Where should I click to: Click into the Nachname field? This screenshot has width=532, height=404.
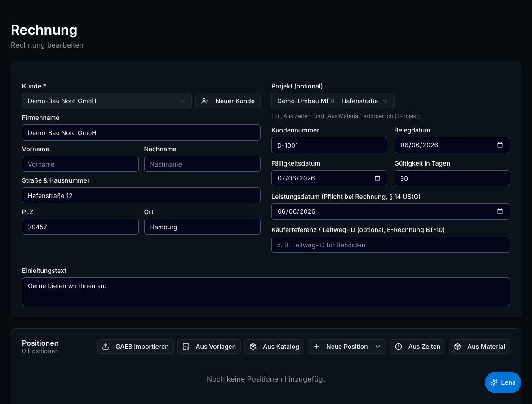point(202,164)
